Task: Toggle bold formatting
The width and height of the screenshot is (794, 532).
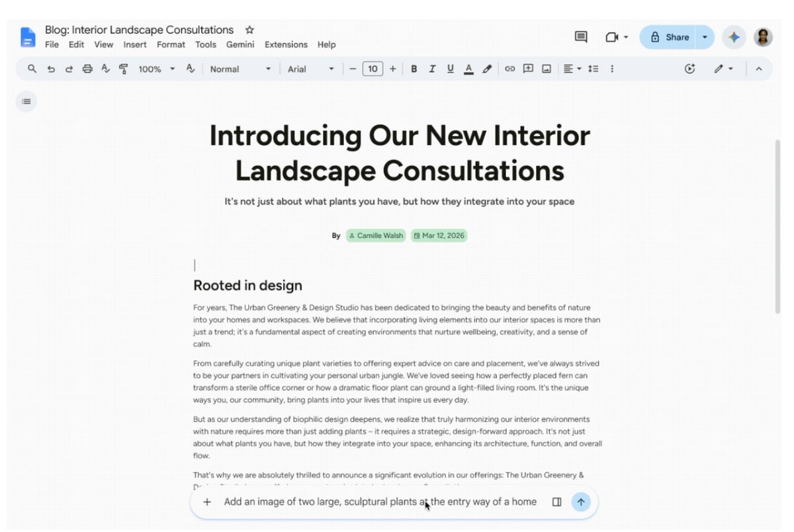Action: pos(414,69)
